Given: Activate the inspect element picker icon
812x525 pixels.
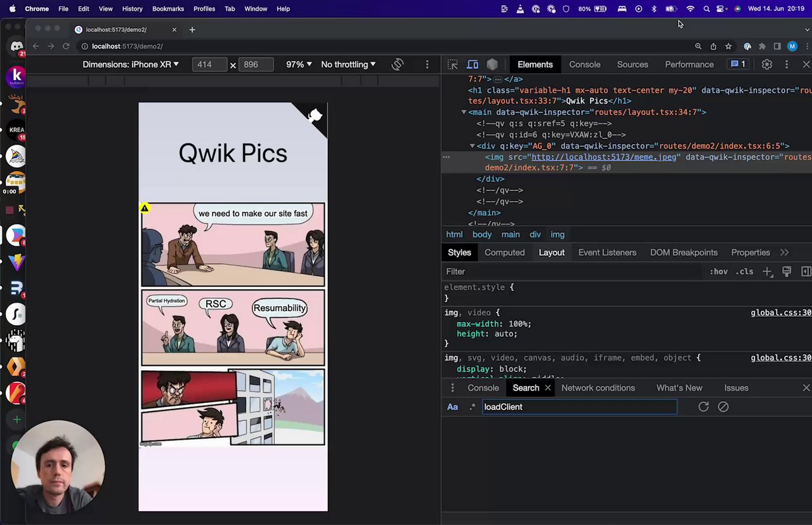Looking at the screenshot, I should click(452, 65).
